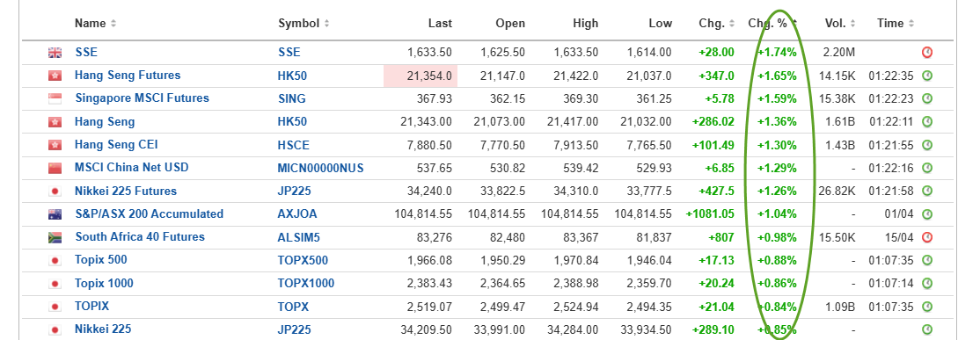The height and width of the screenshot is (340, 980).
Task: Sort table by Symbol column arrows
Action: point(327,24)
